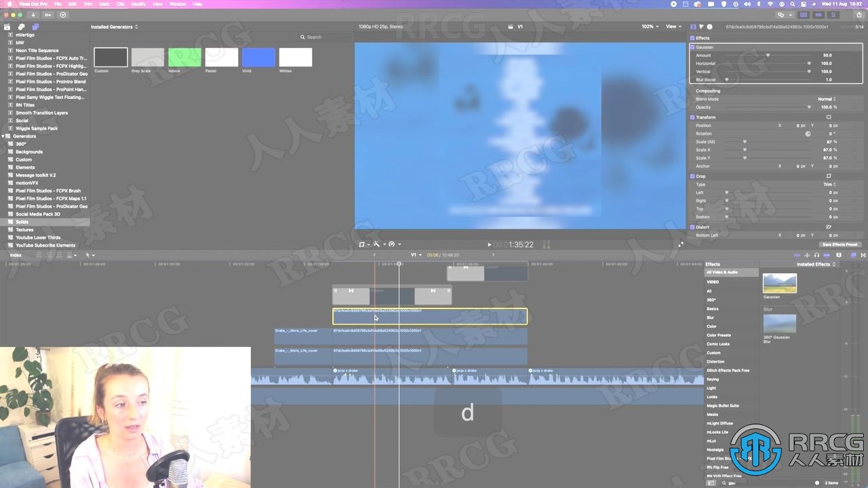Screen dimensions: 868x488
Task: Click the timeline Index button
Action: point(16,255)
